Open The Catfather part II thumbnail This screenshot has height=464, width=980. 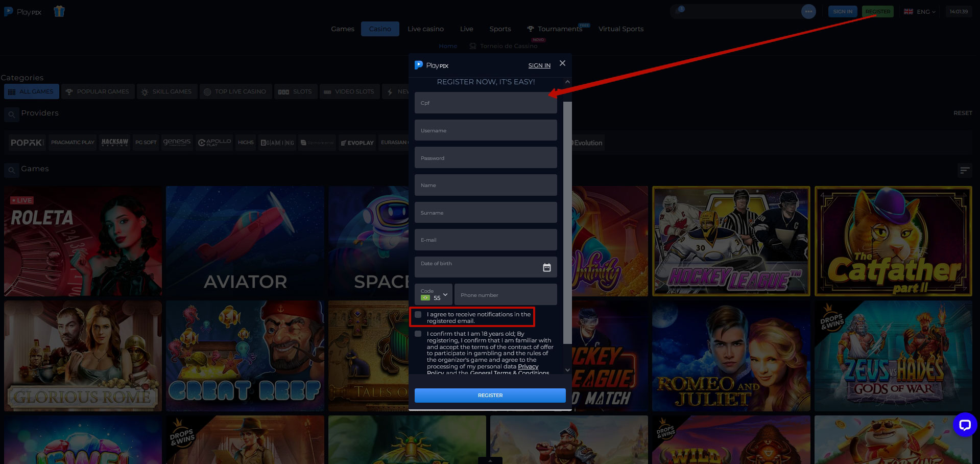[x=893, y=241]
